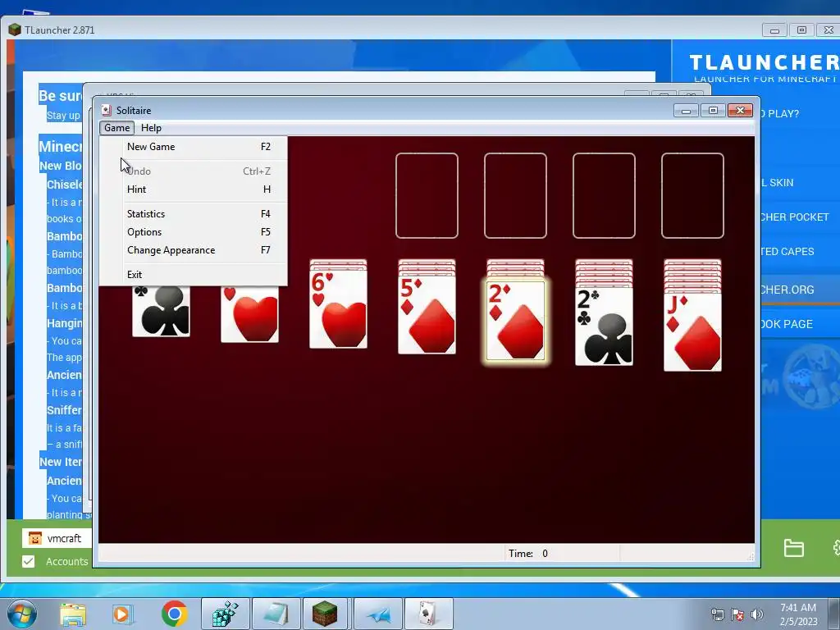Select Change Appearance menu entry

(194, 250)
